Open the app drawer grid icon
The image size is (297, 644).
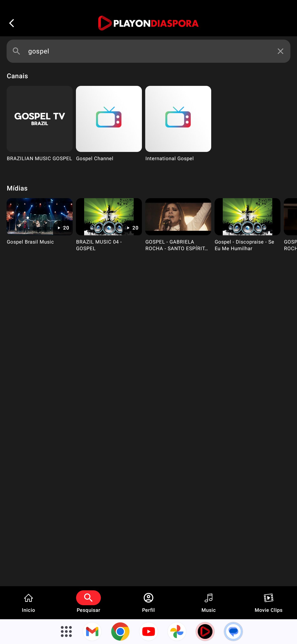(66, 631)
